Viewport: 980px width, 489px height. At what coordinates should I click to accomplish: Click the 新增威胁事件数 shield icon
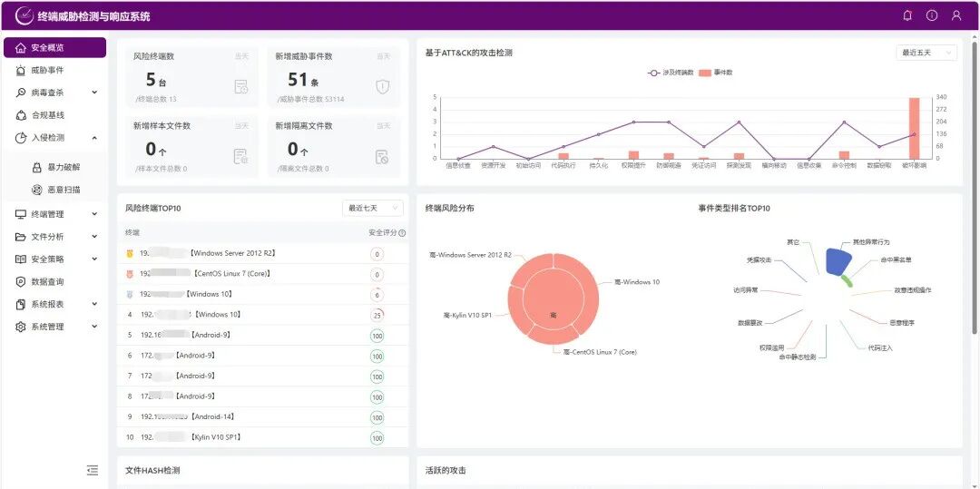[382, 86]
